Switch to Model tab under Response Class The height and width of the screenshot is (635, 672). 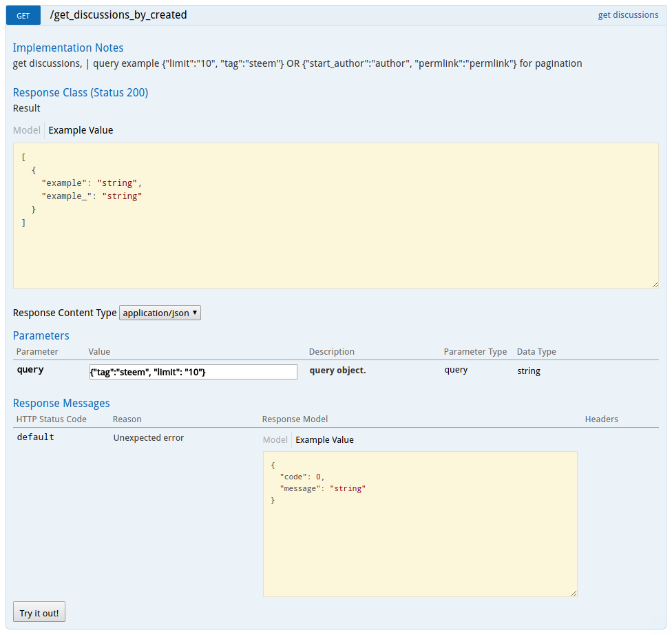[x=27, y=130]
